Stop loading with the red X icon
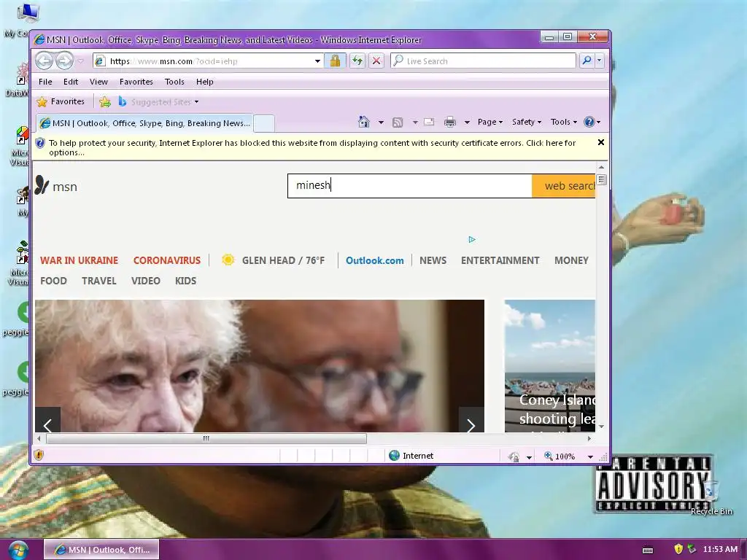This screenshot has width=747, height=560. [x=376, y=61]
